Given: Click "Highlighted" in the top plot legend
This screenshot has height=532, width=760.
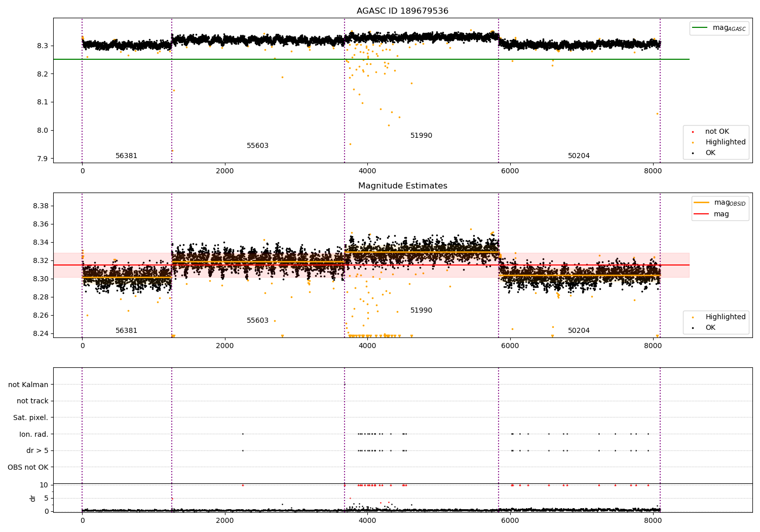Looking at the screenshot, I should [725, 142].
